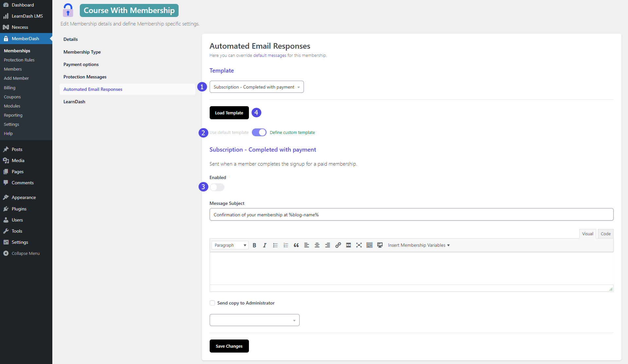Toggle fullscreen mode in the editor
Screen dimensions: 628x364
point(359,245)
